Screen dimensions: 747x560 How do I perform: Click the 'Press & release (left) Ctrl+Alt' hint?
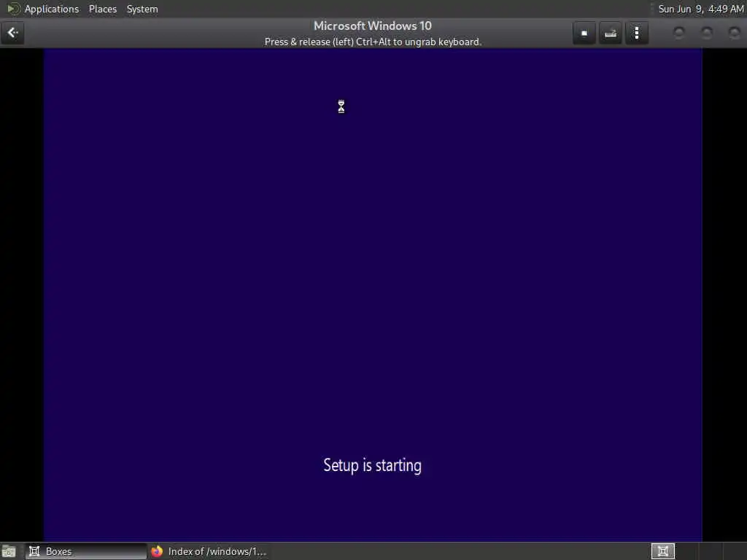coord(373,42)
